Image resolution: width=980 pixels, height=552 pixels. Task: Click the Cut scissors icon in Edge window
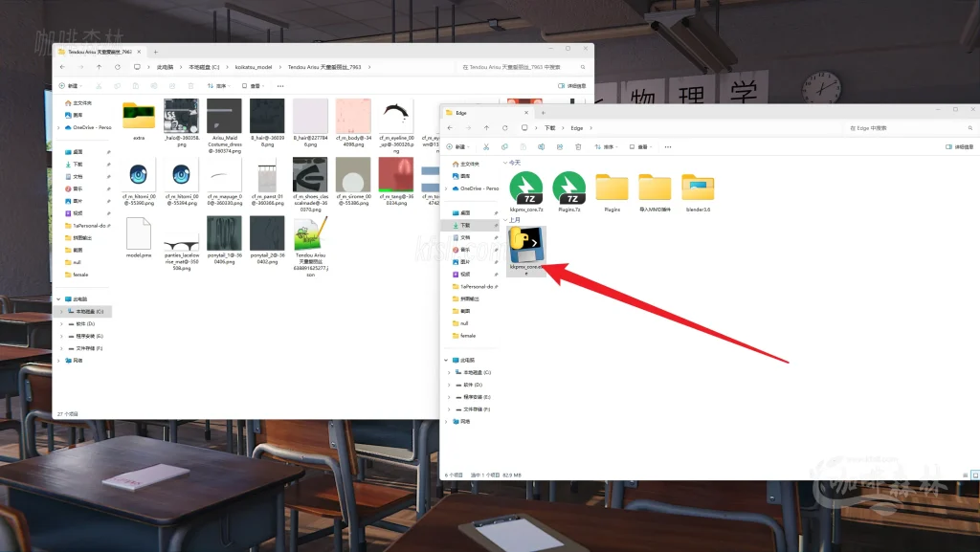(x=486, y=146)
